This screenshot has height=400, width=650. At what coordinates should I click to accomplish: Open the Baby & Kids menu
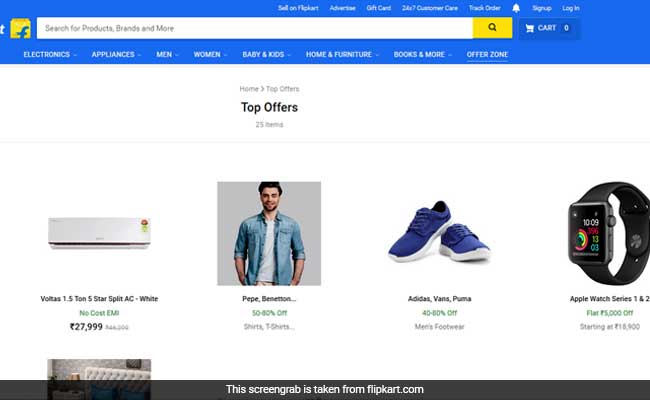click(x=267, y=54)
